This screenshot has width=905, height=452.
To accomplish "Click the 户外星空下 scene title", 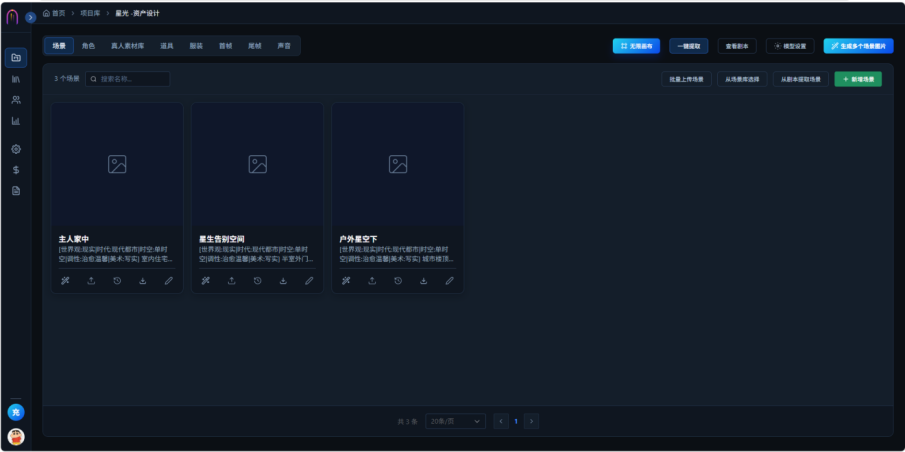I will coord(358,239).
